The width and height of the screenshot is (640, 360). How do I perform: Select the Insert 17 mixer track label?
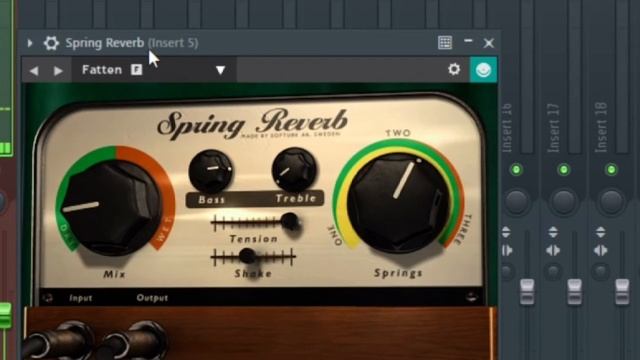[x=554, y=128]
